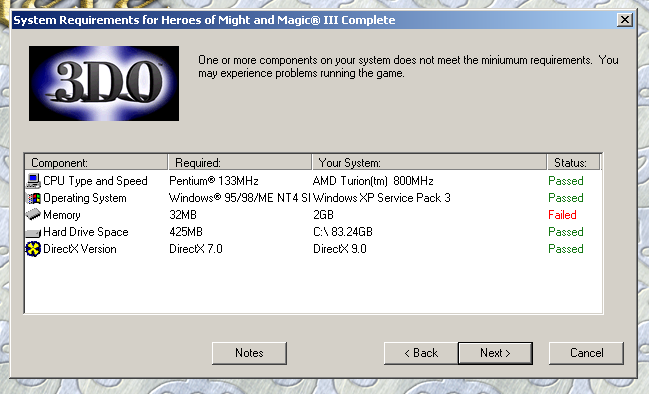Click the red Failed status text
649x394 pixels.
tap(562, 215)
